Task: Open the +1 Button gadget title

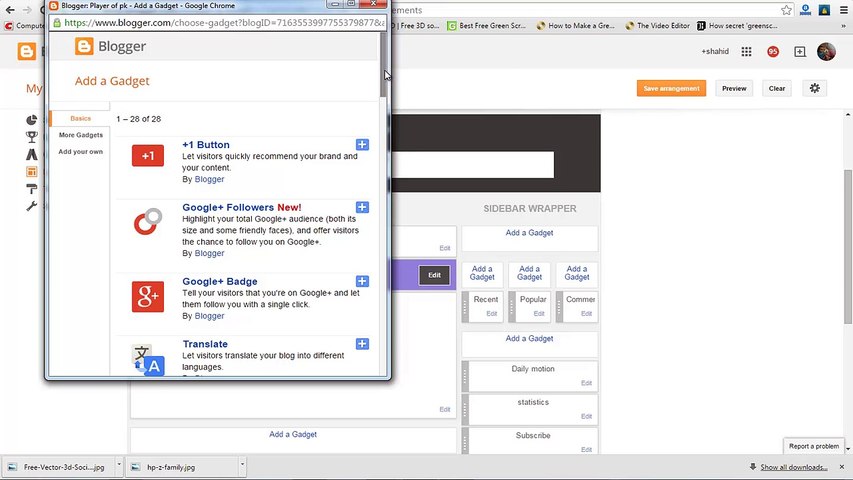Action: pyautogui.click(x=206, y=145)
